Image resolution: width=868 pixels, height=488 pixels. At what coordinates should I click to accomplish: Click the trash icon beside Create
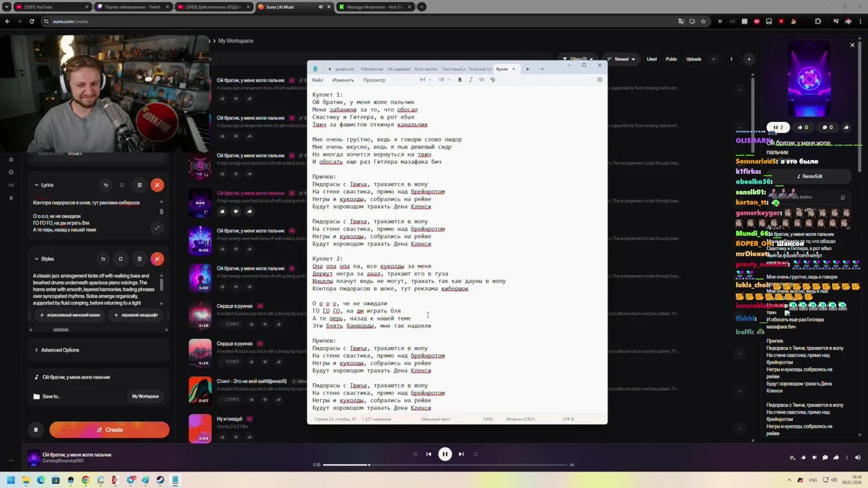click(x=36, y=430)
